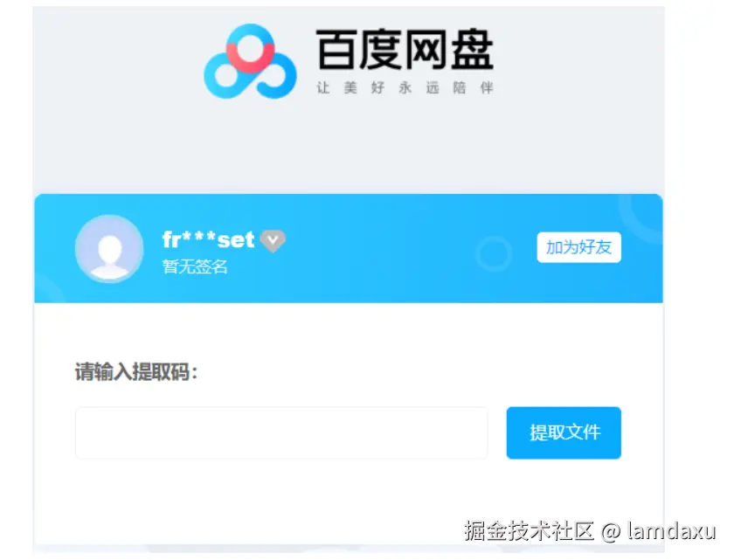Focus the extraction code input field

point(281,432)
